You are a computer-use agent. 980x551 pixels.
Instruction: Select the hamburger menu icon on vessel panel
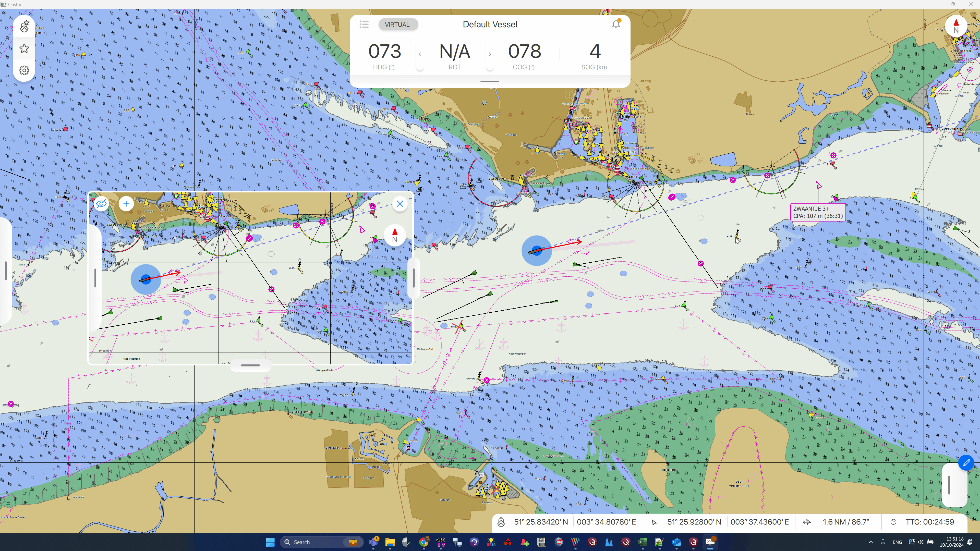tap(364, 24)
